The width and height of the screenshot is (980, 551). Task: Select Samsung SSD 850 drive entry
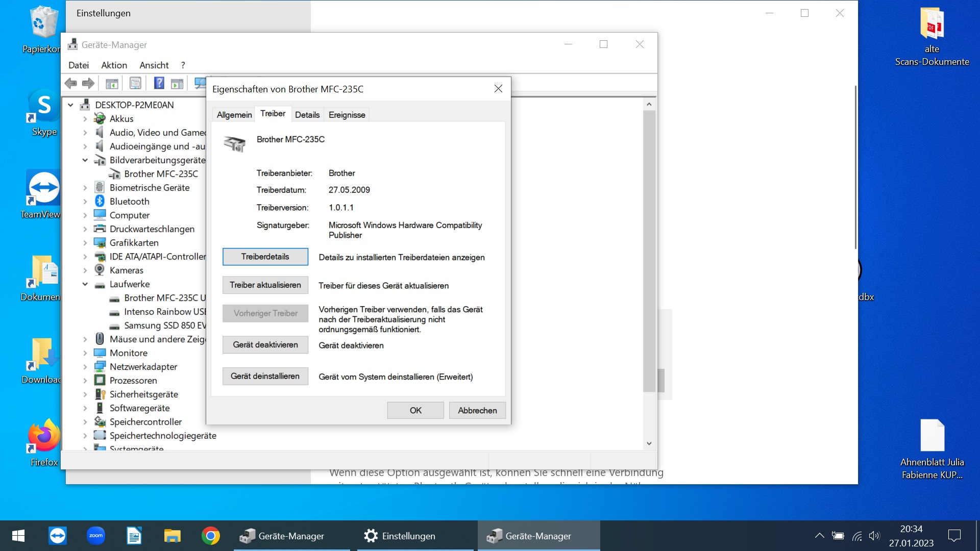click(164, 325)
